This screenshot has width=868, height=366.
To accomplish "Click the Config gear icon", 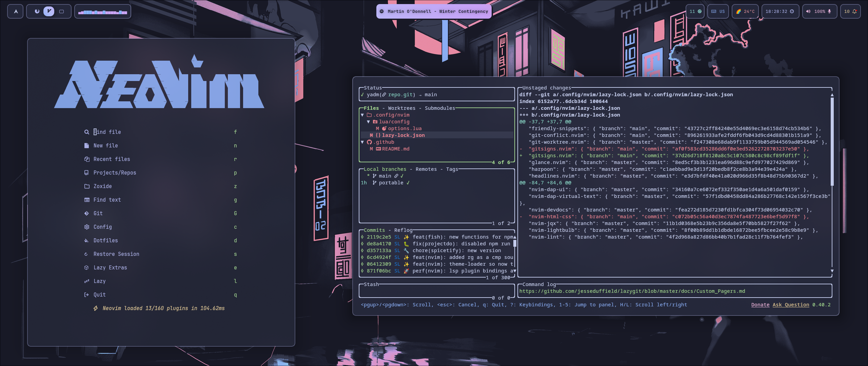I will click(x=87, y=227).
